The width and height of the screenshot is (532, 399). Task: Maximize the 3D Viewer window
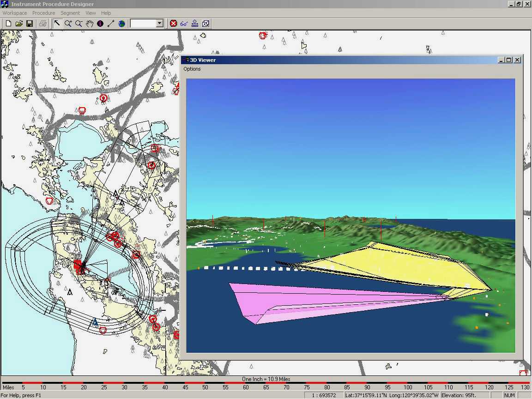pyautogui.click(x=509, y=60)
